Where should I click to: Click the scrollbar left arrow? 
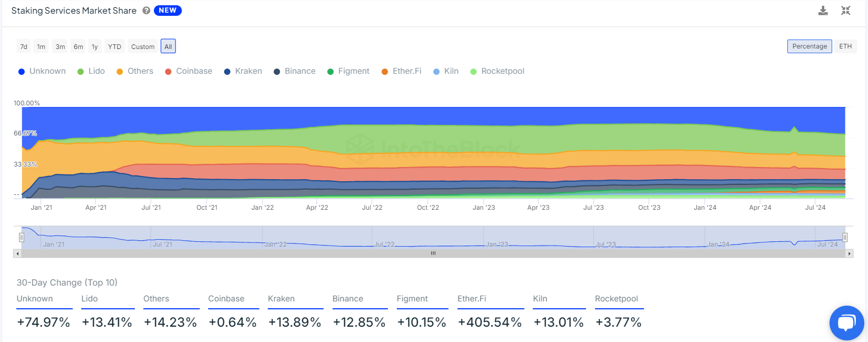coord(17,253)
